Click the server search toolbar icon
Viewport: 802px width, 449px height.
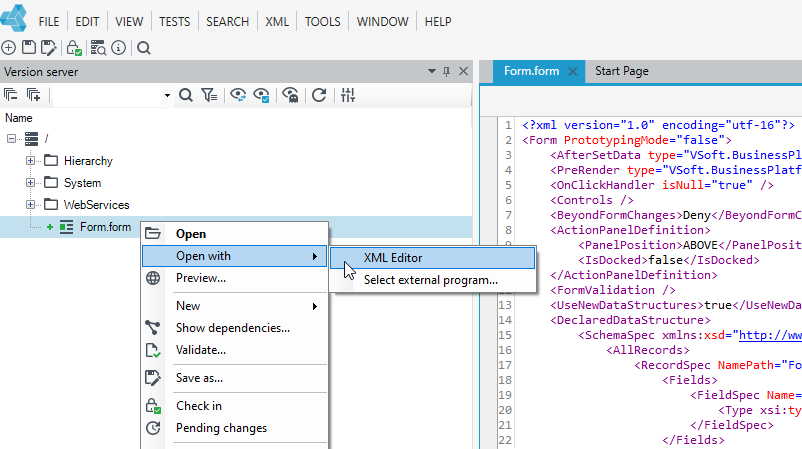(x=98, y=48)
